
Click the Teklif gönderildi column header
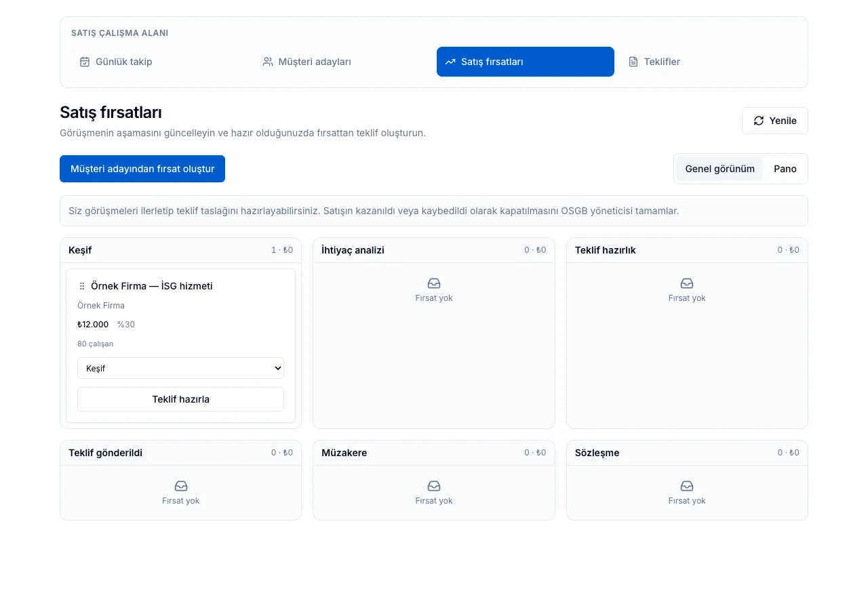click(x=180, y=453)
